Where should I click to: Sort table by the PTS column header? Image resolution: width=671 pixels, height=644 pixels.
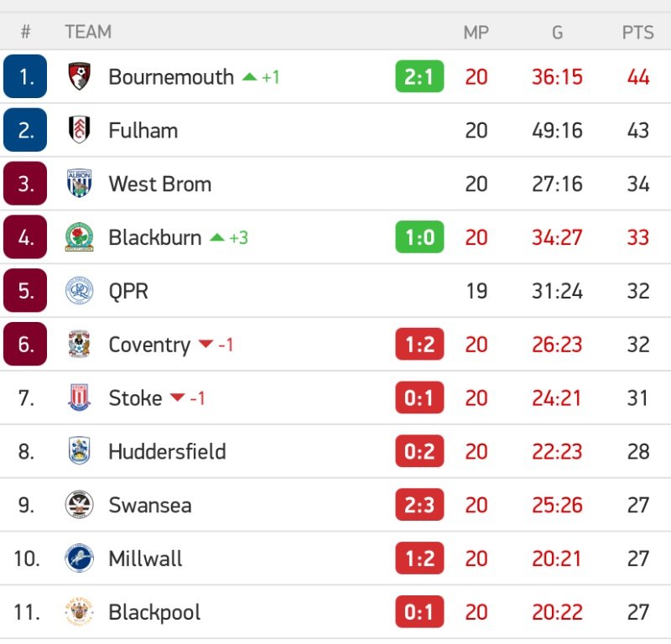point(637,33)
